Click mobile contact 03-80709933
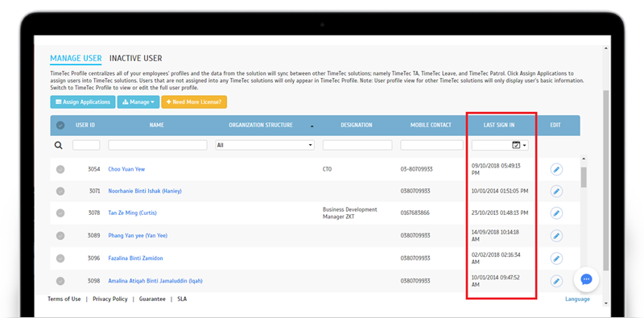644x318 pixels. pyautogui.click(x=416, y=169)
